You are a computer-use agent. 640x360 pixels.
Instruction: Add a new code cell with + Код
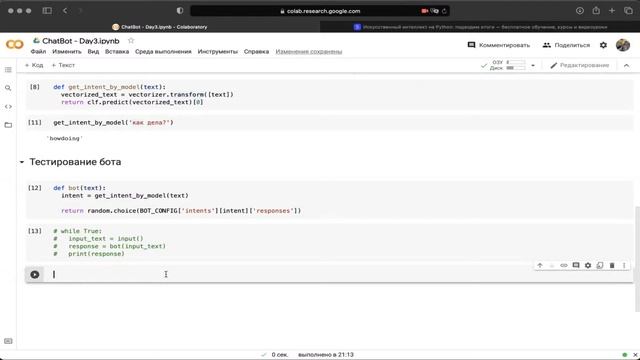point(34,65)
